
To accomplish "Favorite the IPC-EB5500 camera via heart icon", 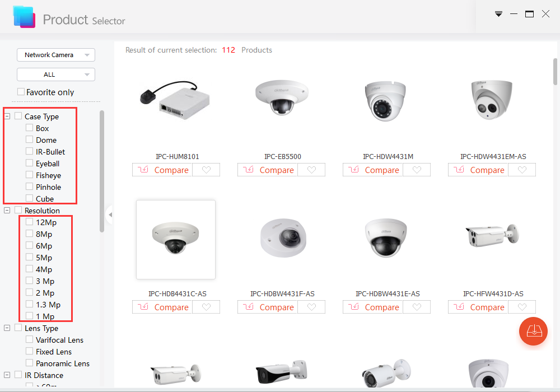I will click(x=312, y=170).
